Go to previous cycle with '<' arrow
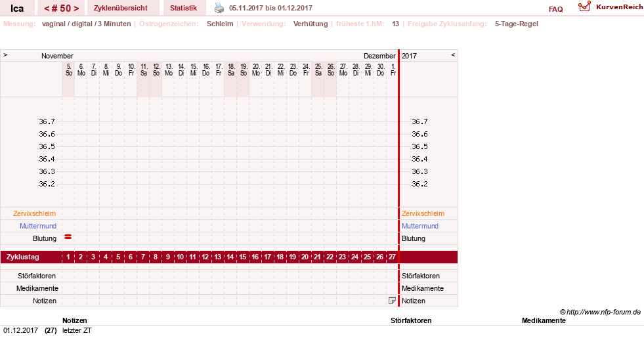The height and width of the screenshot is (346, 644). click(x=47, y=9)
